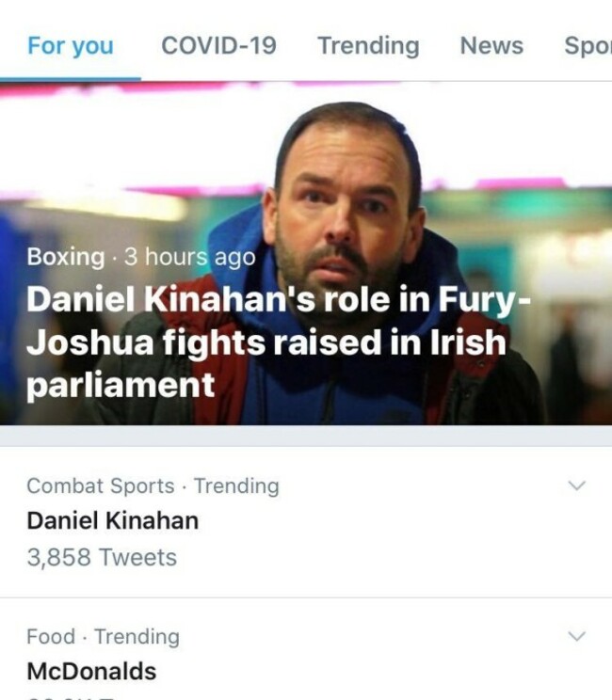612x700 pixels.
Task: Tap the partially visible Sports tab
Action: (588, 45)
